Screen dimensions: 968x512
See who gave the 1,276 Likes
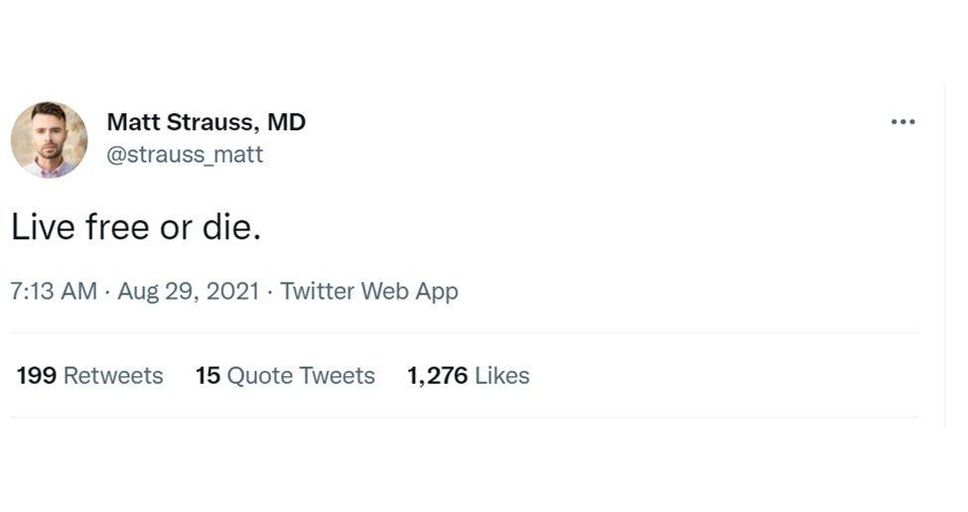point(468,376)
